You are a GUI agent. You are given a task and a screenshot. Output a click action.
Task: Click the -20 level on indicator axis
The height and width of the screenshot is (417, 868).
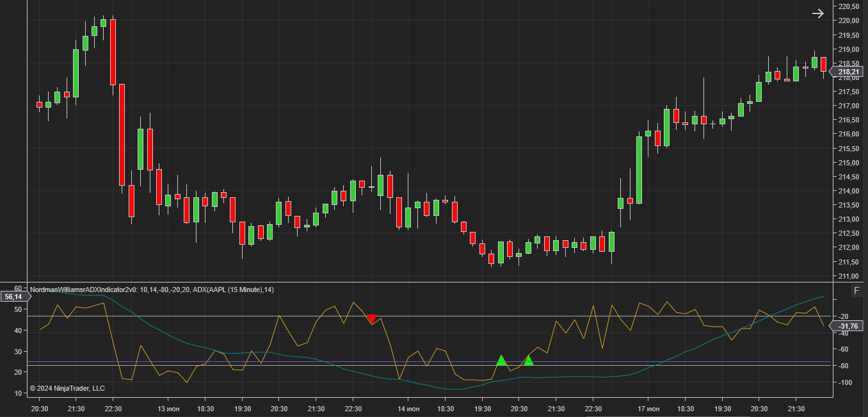tap(842, 316)
